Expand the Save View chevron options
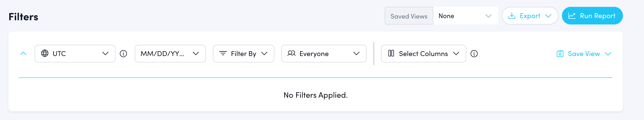 [608, 54]
